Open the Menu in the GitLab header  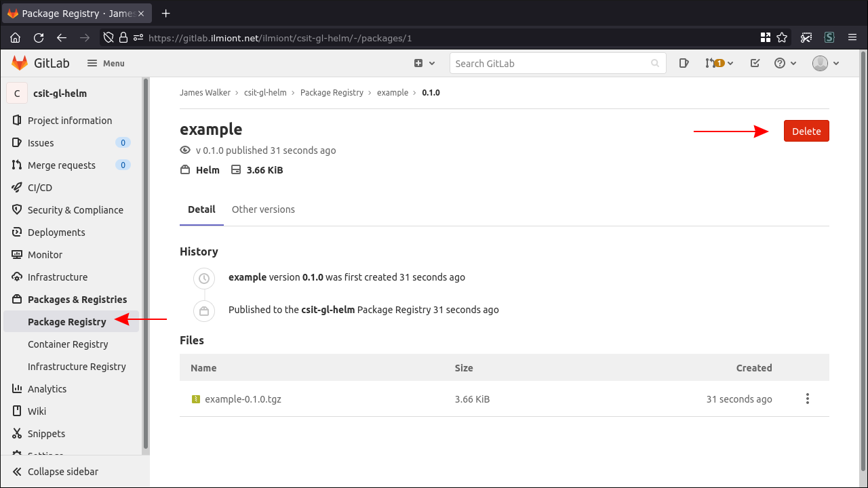click(105, 63)
